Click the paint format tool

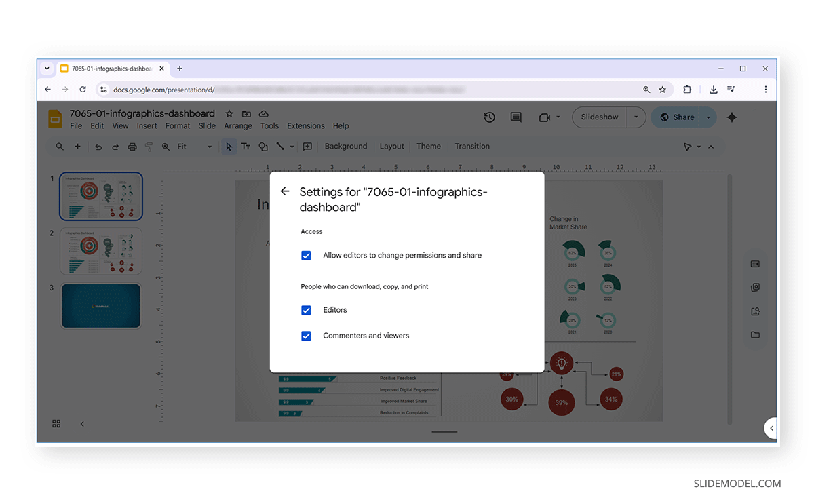(x=149, y=146)
